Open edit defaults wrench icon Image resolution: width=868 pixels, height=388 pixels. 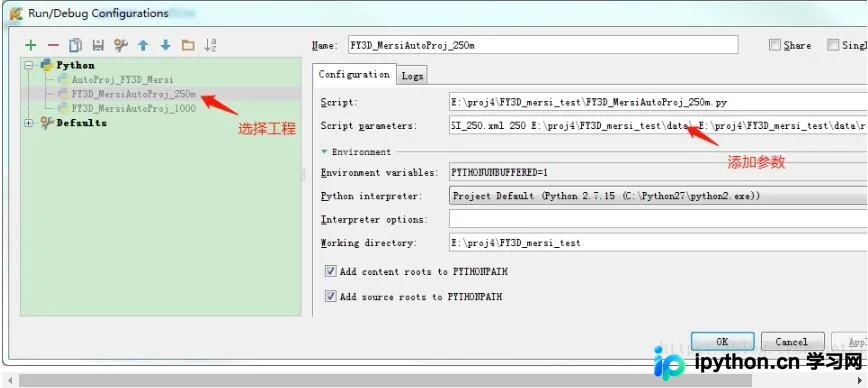(x=120, y=45)
